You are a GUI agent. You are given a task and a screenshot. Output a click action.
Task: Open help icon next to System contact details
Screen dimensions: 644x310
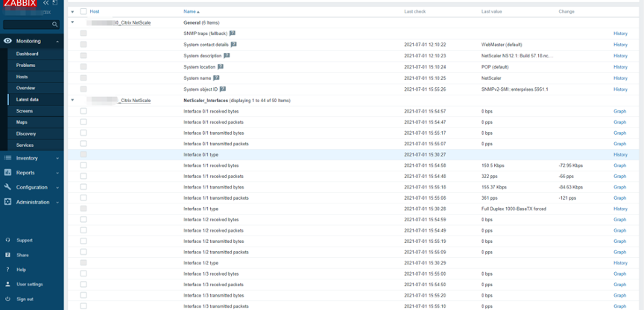234,45
